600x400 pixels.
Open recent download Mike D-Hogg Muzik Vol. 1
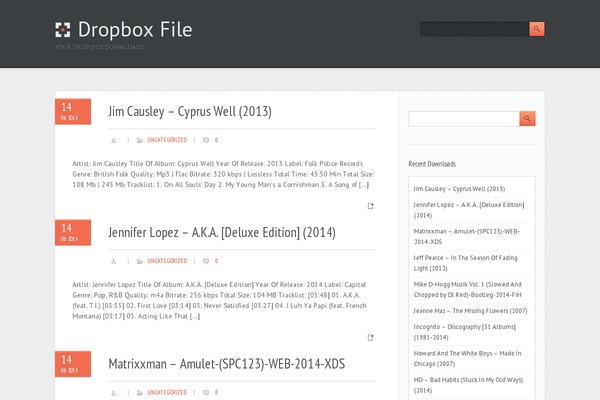tap(468, 289)
